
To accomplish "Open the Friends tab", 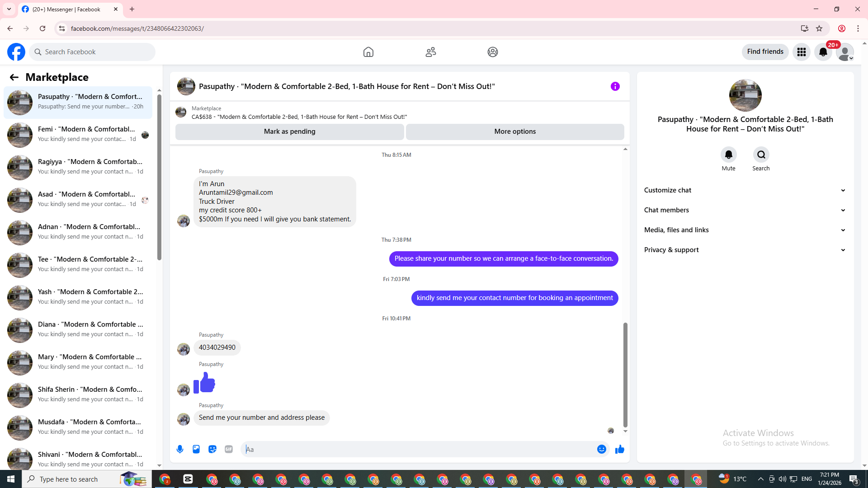I will click(x=430, y=52).
